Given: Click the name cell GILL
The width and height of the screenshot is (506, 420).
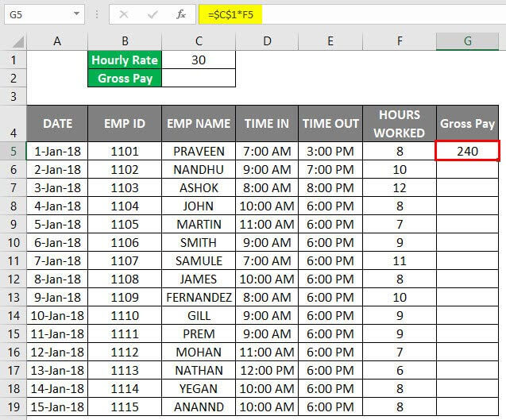Looking at the screenshot, I should (x=199, y=315).
